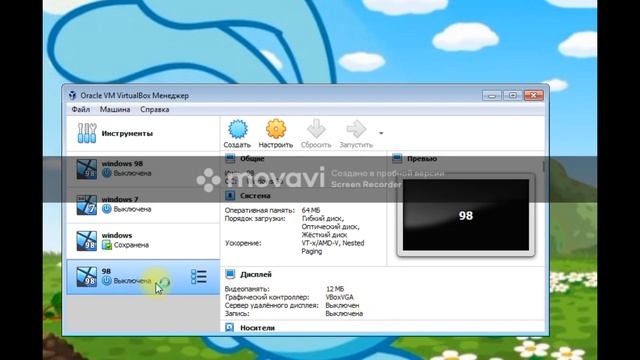Click the Сохранена state icon of windows
The width and height of the screenshot is (640, 360).
coord(107,245)
